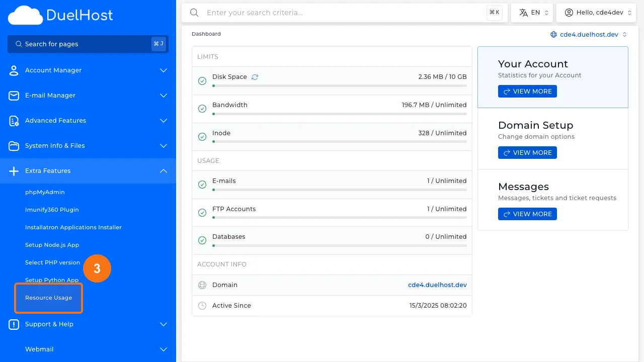Image resolution: width=644 pixels, height=362 pixels.
Task: Click the Support & Help exclamation icon
Action: (14, 324)
